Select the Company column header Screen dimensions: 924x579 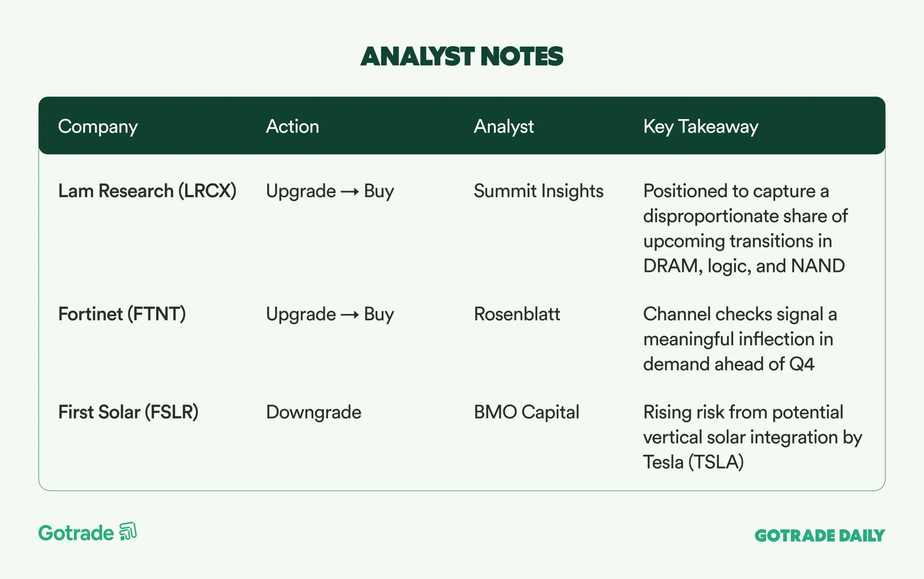[x=98, y=127]
